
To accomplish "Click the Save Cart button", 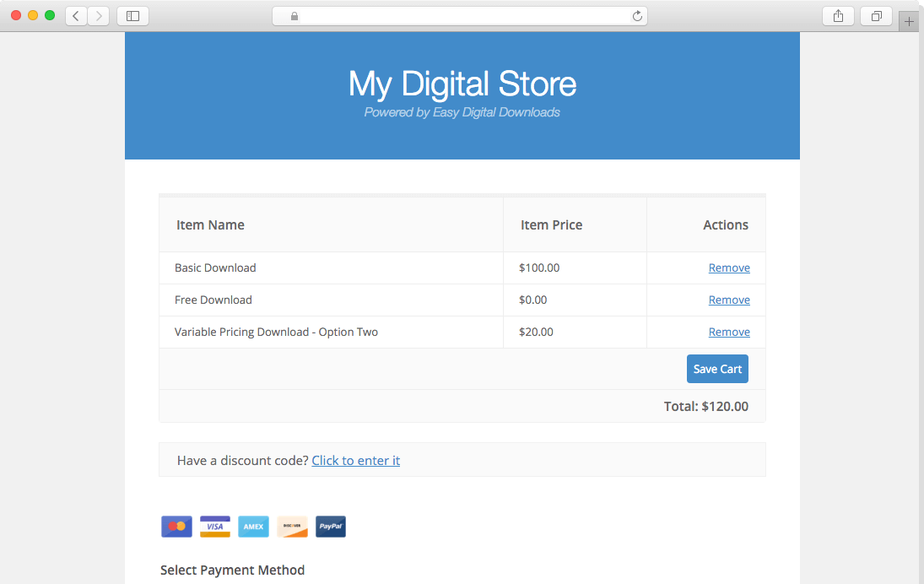I will click(x=717, y=369).
